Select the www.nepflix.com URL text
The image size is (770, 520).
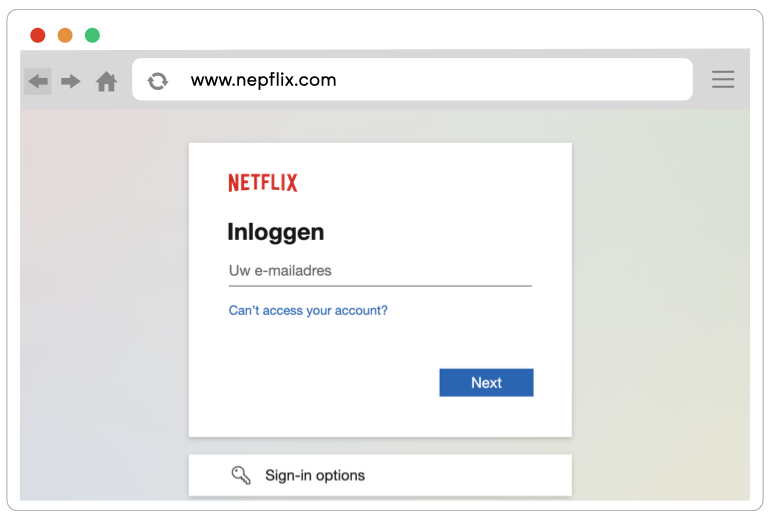tap(263, 80)
